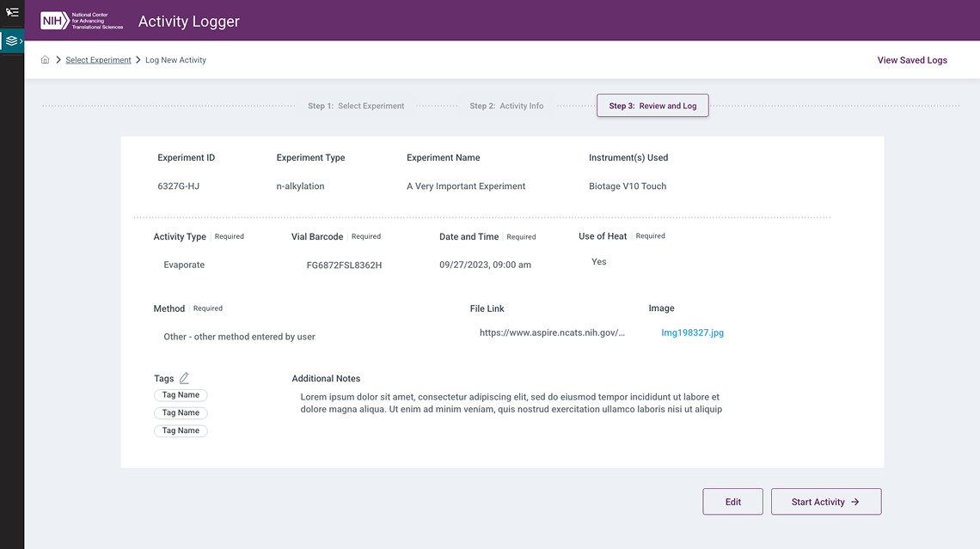This screenshot has height=549, width=980.
Task: Select the first Tag Name chip
Action: tap(181, 394)
